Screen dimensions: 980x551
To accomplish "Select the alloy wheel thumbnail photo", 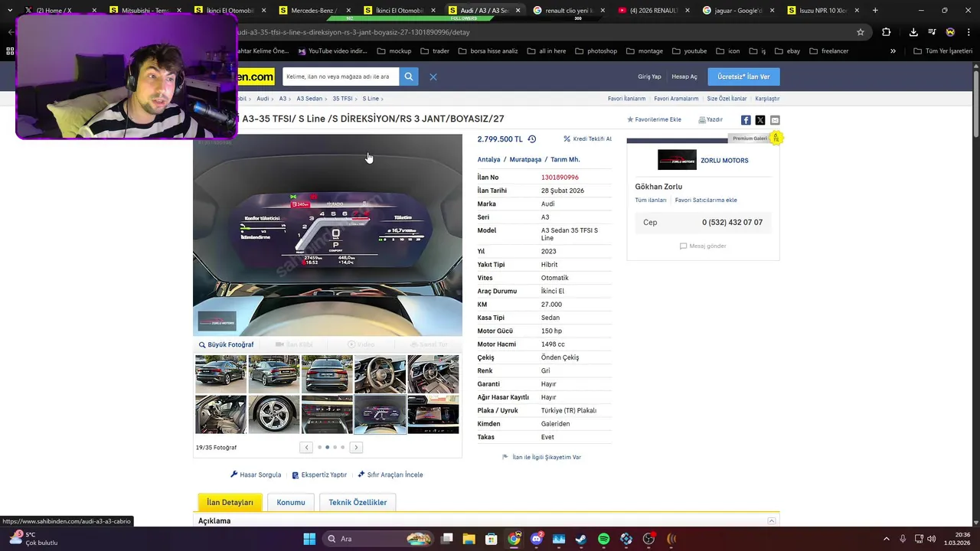I will tap(274, 414).
